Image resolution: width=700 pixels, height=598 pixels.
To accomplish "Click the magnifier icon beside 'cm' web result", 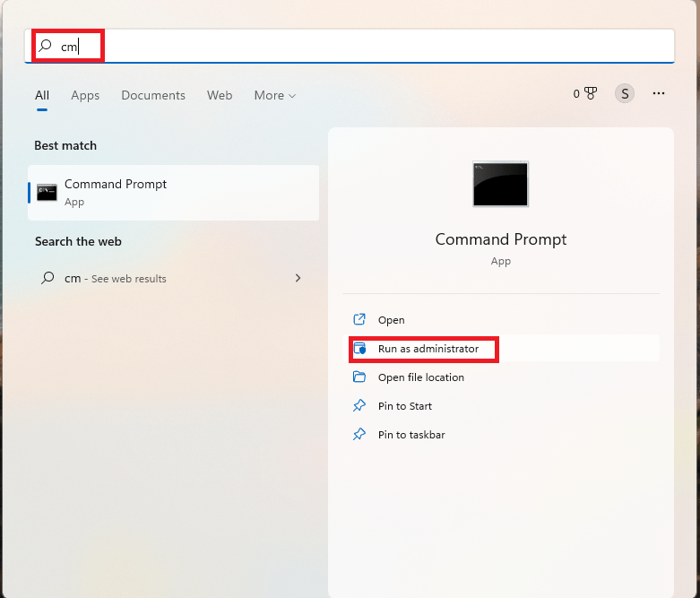I will (48, 278).
